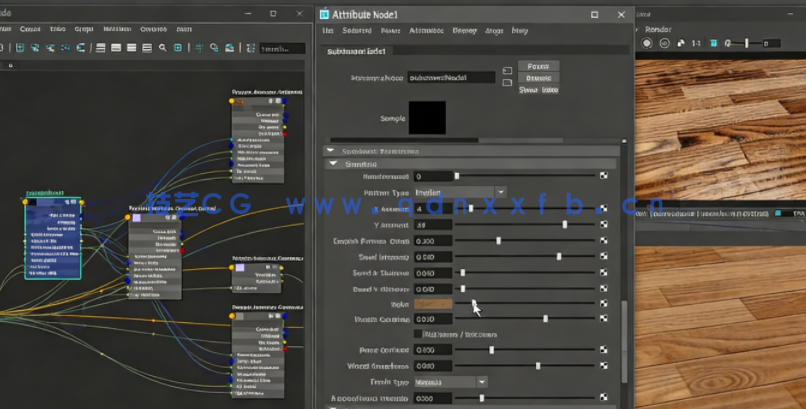Image resolution: width=806 pixels, height=409 pixels.
Task: Click the black Sample preview swatch
Action: tap(427, 118)
